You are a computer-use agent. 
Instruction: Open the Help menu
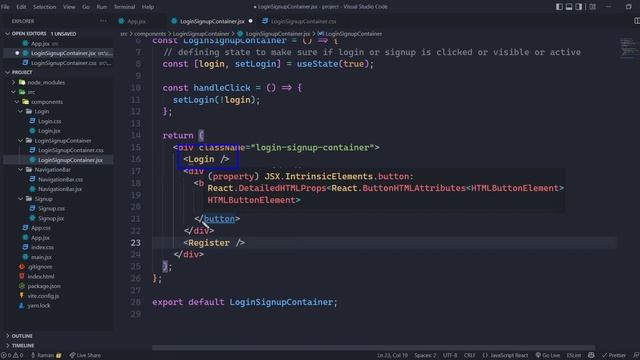148,7
